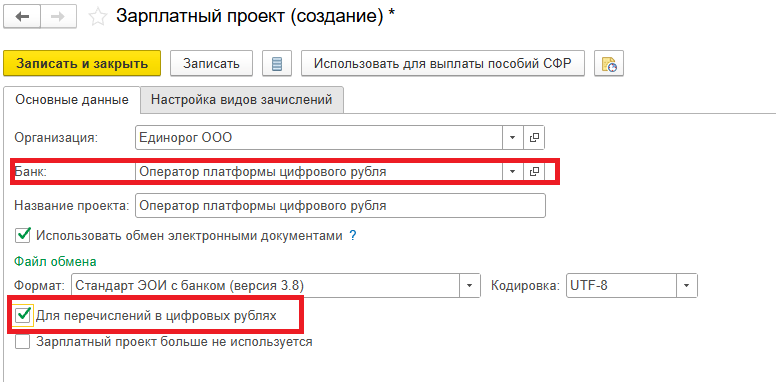Click Записать и закрыть button
This screenshot has height=382, width=776.
[82, 63]
